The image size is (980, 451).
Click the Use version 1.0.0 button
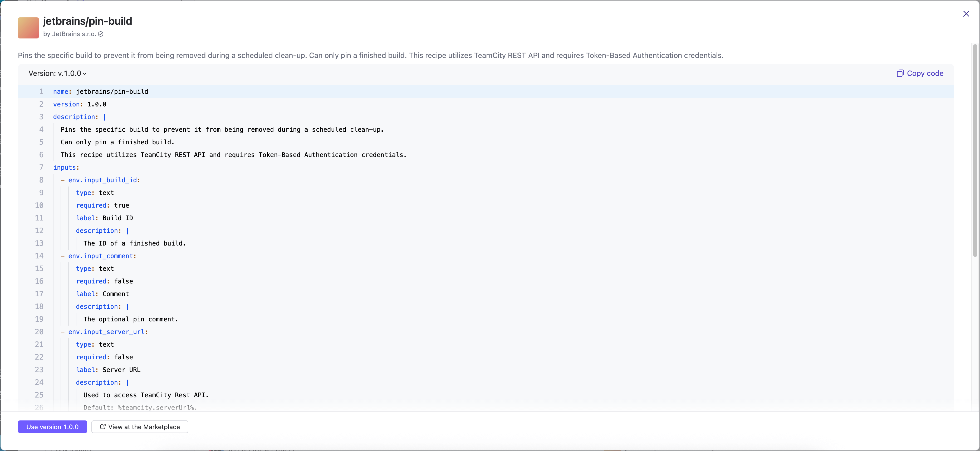52,427
